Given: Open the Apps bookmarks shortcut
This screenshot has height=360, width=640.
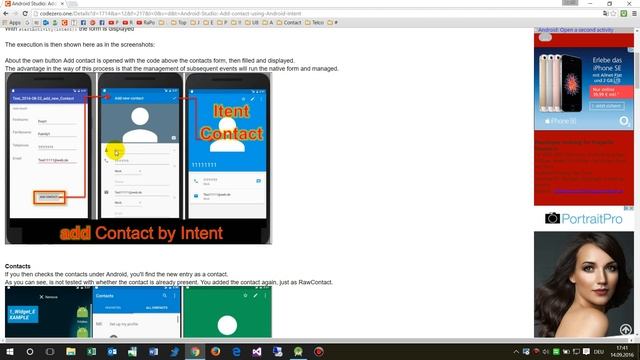Looking at the screenshot, I should tap(11, 22).
